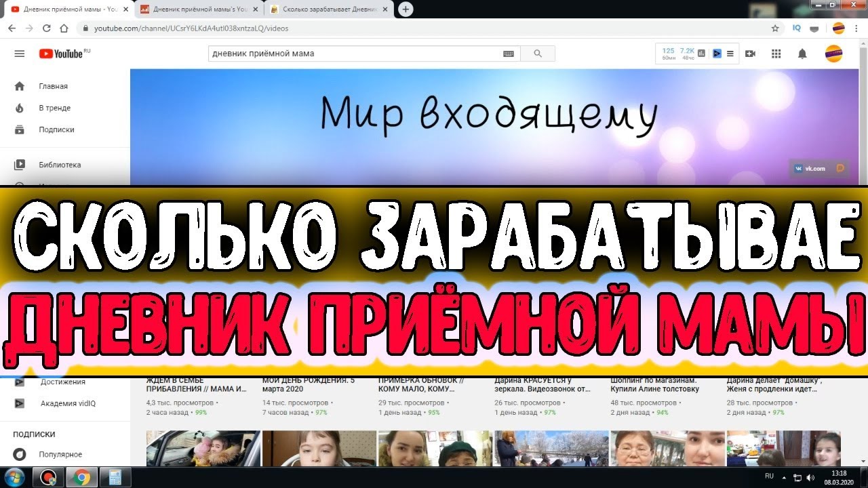Open В тренде in the sidebar
868x488 pixels.
pyautogui.click(x=54, y=108)
